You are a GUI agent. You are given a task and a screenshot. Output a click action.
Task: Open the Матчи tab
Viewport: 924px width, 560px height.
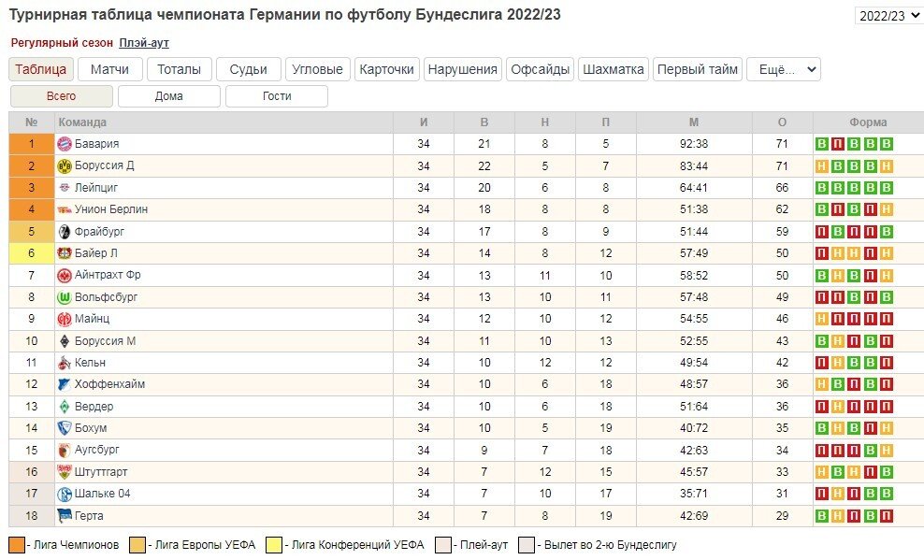pos(110,69)
